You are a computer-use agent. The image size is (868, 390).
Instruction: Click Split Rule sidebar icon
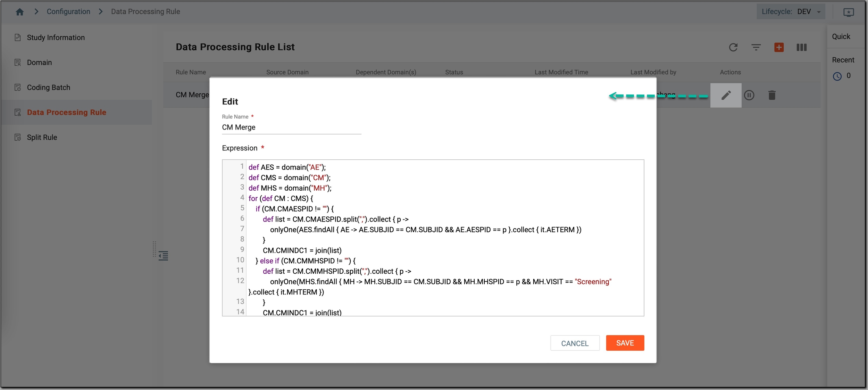(x=18, y=138)
